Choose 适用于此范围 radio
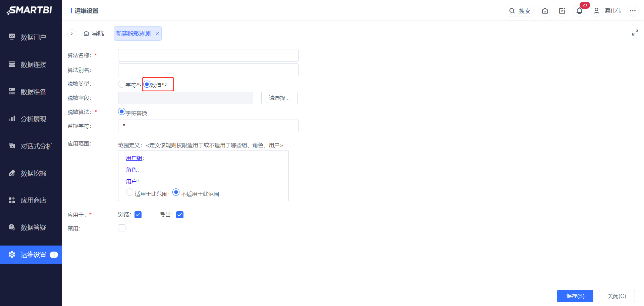This screenshot has width=644, height=306. 130,192
